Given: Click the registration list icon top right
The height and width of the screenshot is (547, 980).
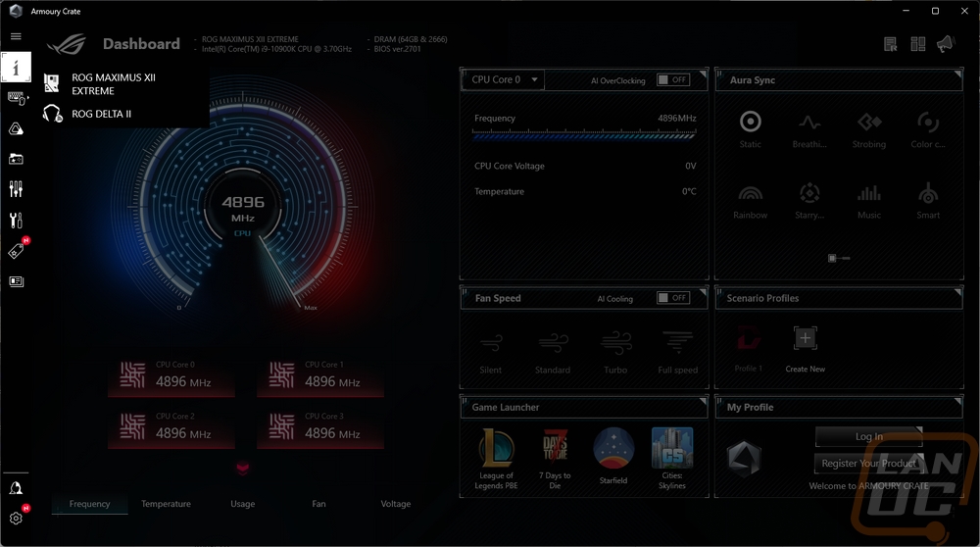Looking at the screenshot, I should (x=891, y=44).
